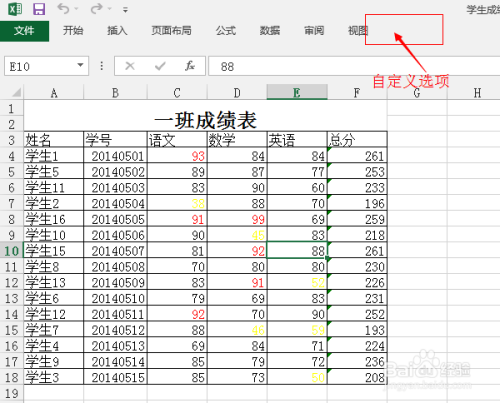Viewport: 500px width, 403px height.
Task: Expand the Name Box dropdown arrow
Action: 80,65
